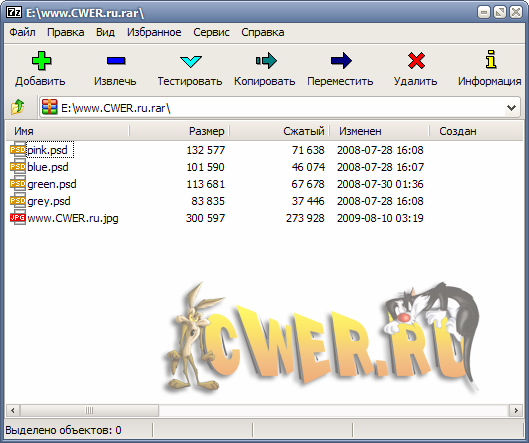This screenshot has width=529, height=443.
Task: Sort by the Изменен column header
Action: coord(380,131)
